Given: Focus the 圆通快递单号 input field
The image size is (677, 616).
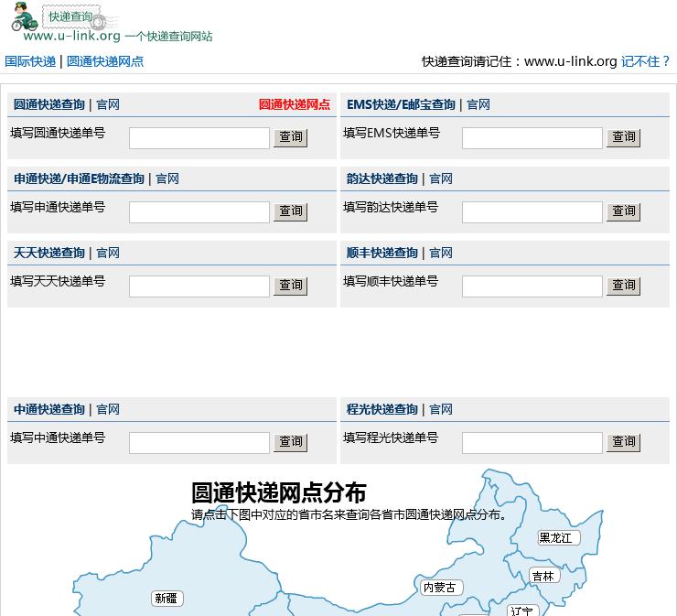Looking at the screenshot, I should click(x=199, y=138).
